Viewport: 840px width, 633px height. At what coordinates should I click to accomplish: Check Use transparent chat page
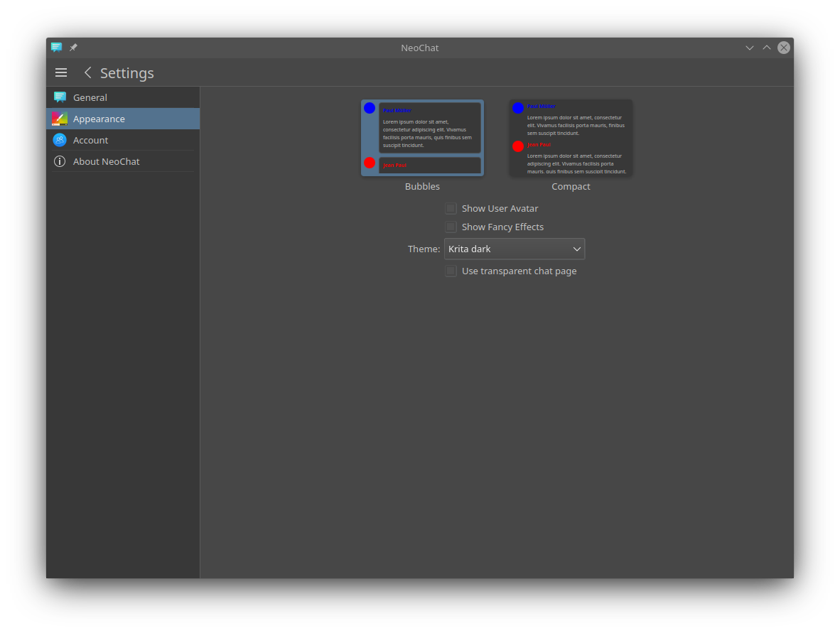[x=451, y=271]
